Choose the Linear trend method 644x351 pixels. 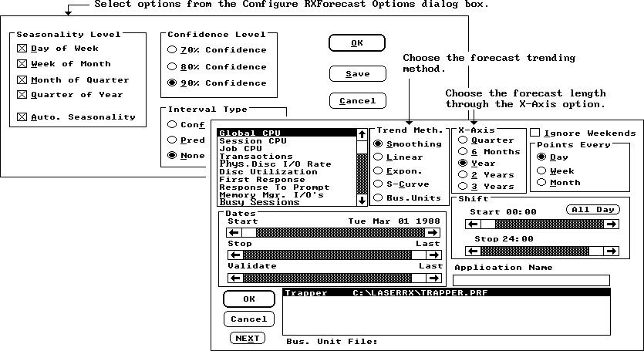(379, 157)
